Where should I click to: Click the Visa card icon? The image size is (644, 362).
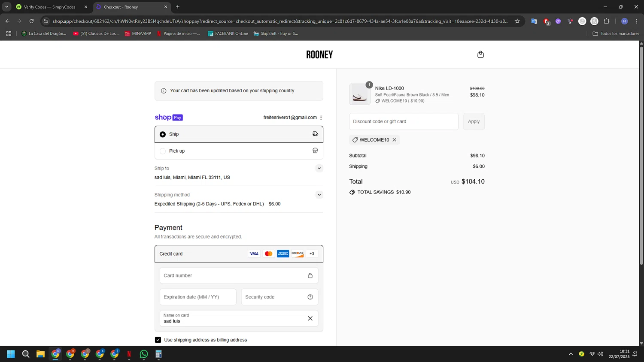[254, 254]
